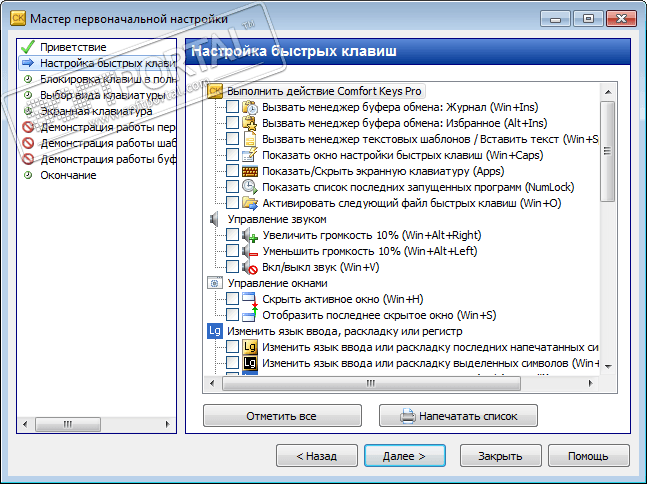The height and width of the screenshot is (484, 647).
Task: Click the sidebar scroll right arrow
Action: pyautogui.click(x=167, y=424)
